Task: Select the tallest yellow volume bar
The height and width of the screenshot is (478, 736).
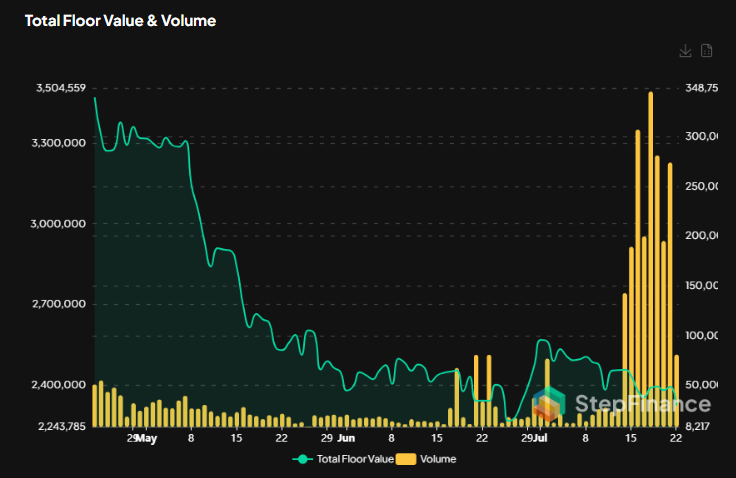Action: point(650,258)
